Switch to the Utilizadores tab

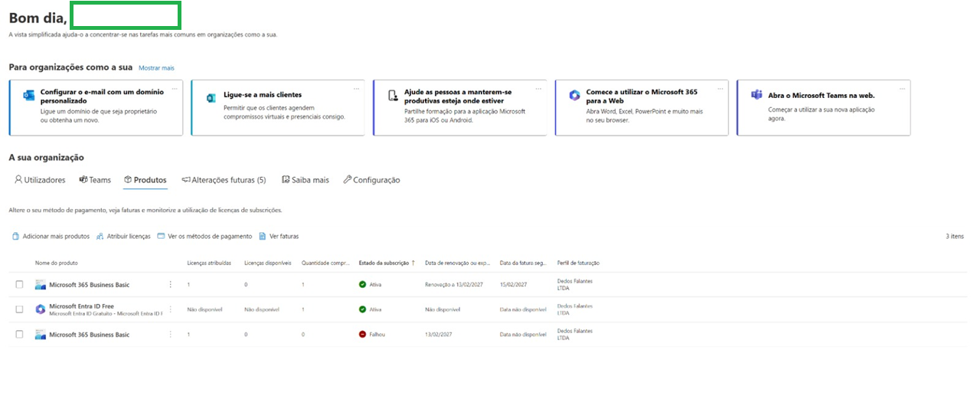point(40,180)
